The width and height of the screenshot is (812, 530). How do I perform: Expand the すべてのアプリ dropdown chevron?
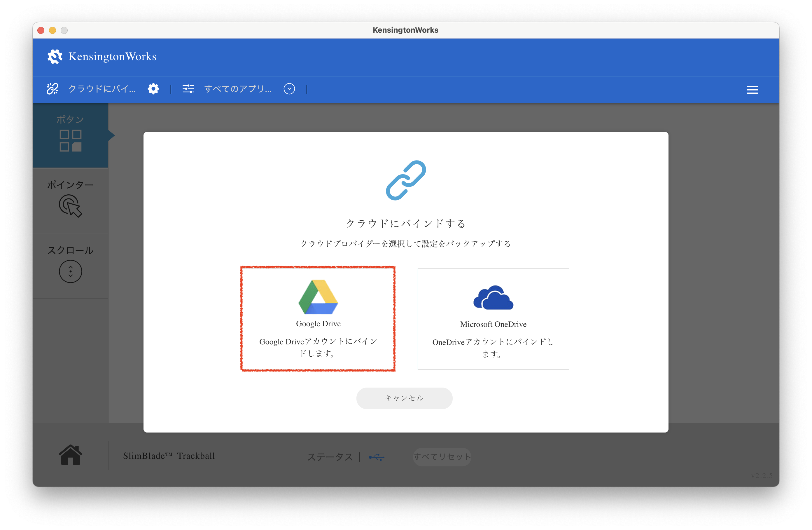click(x=289, y=89)
